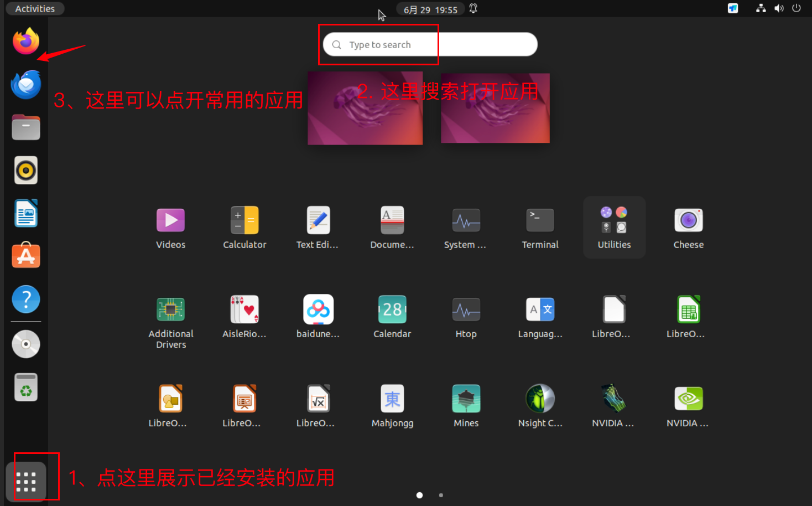This screenshot has width=812, height=506.
Task: Switch to the second app grid page
Action: click(x=441, y=495)
